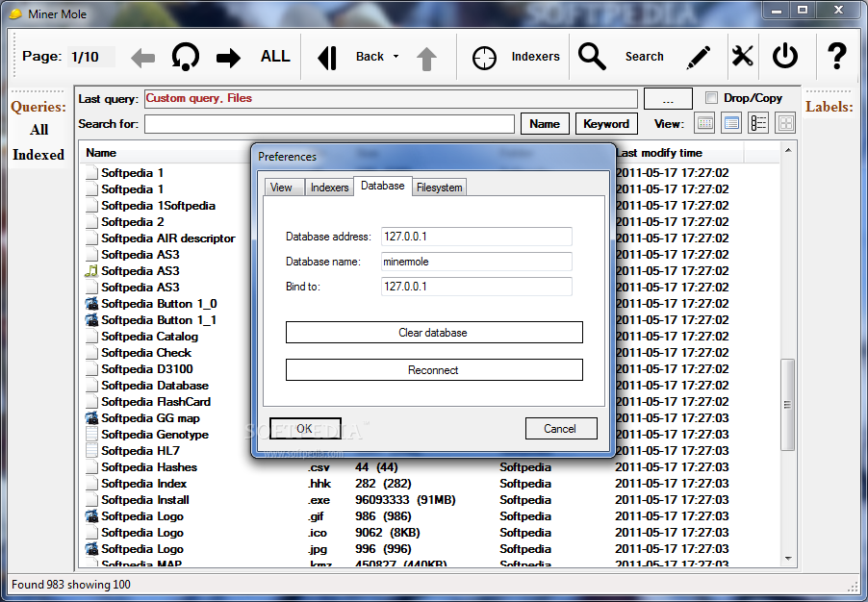Image resolution: width=868 pixels, height=602 pixels.
Task: Click icon of Softpedia Logo .jpg
Action: coord(91,549)
